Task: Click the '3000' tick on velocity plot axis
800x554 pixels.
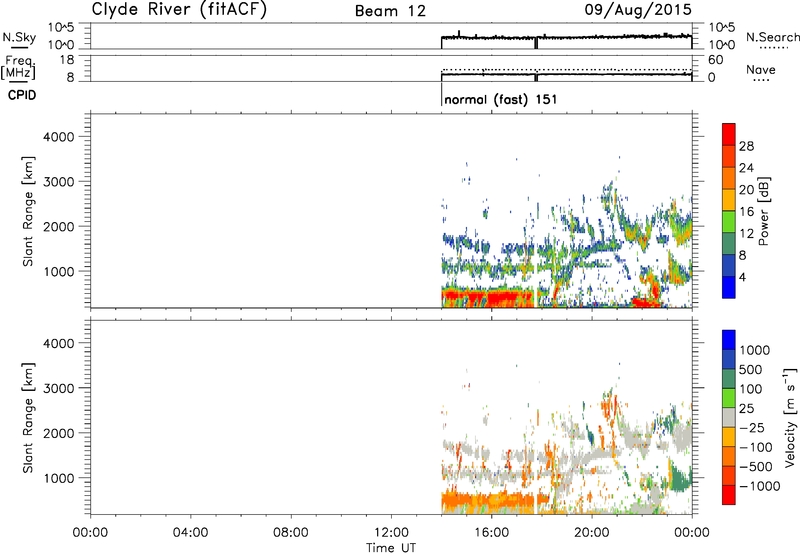Action: [x=59, y=388]
